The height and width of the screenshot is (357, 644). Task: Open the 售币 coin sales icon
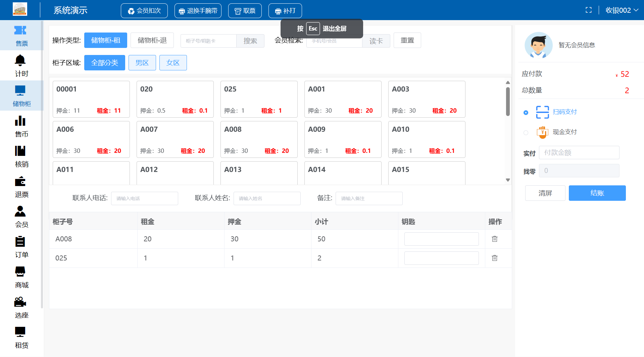point(20,121)
